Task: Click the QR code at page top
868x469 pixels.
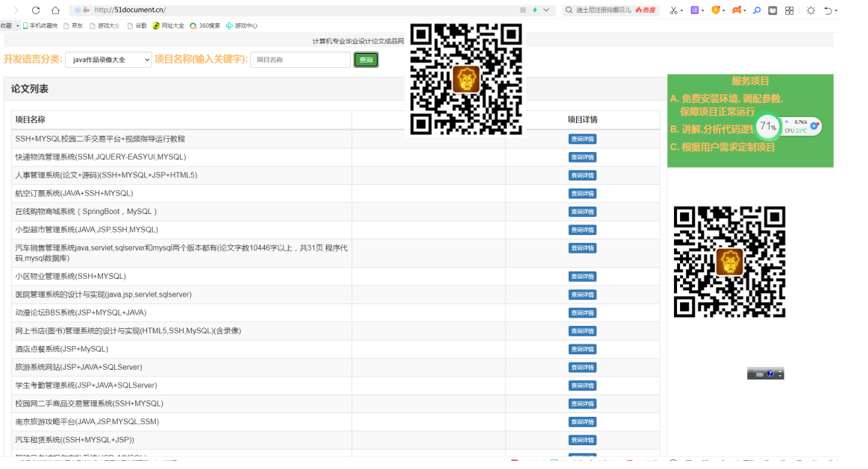Action: (x=466, y=79)
